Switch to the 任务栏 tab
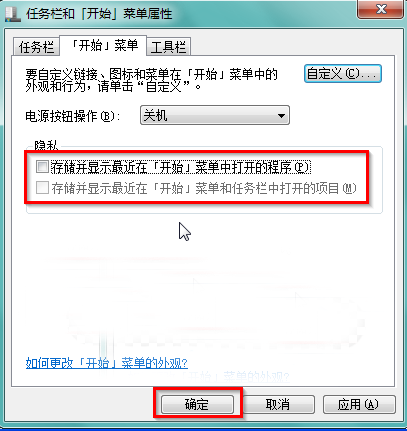The height and width of the screenshot is (431, 407). click(x=36, y=47)
